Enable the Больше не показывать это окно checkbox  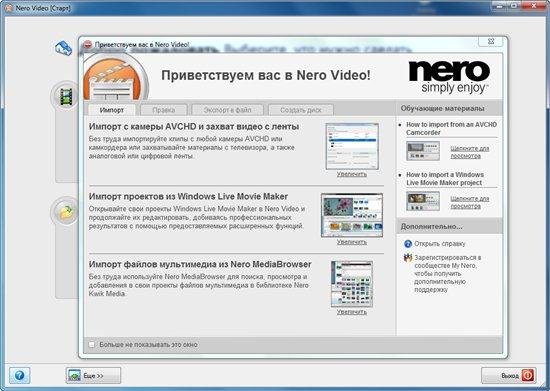(x=92, y=345)
